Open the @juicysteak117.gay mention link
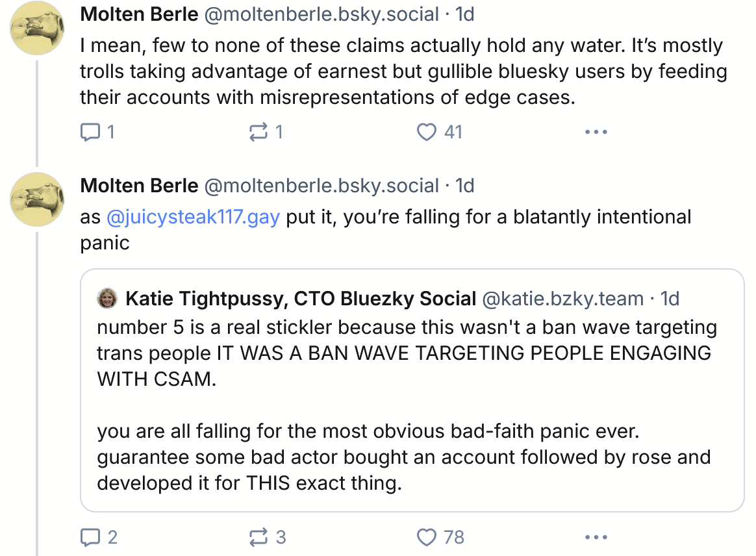Viewport: 756px width, 556px height. (x=192, y=217)
